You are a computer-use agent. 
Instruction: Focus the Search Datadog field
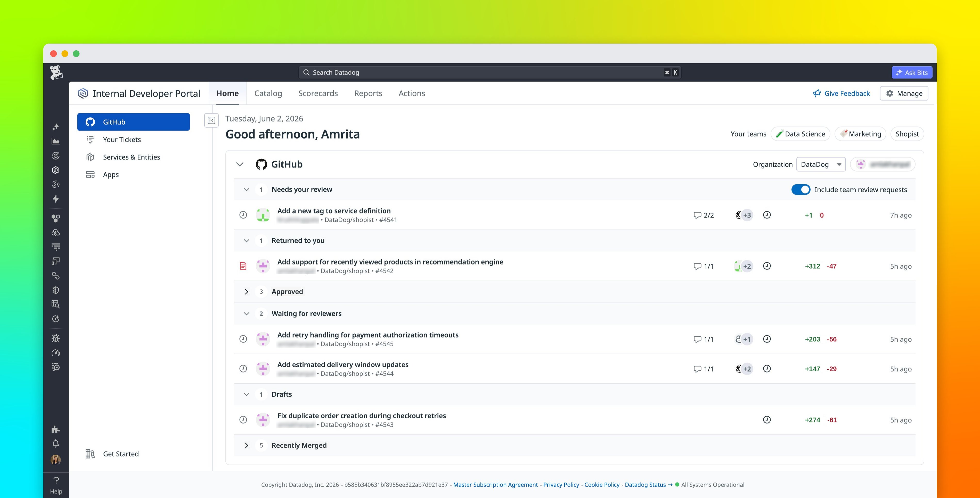coord(490,72)
